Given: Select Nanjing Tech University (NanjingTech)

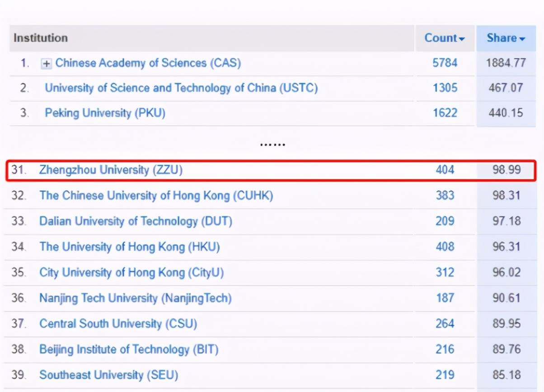Looking at the screenshot, I should tap(136, 298).
